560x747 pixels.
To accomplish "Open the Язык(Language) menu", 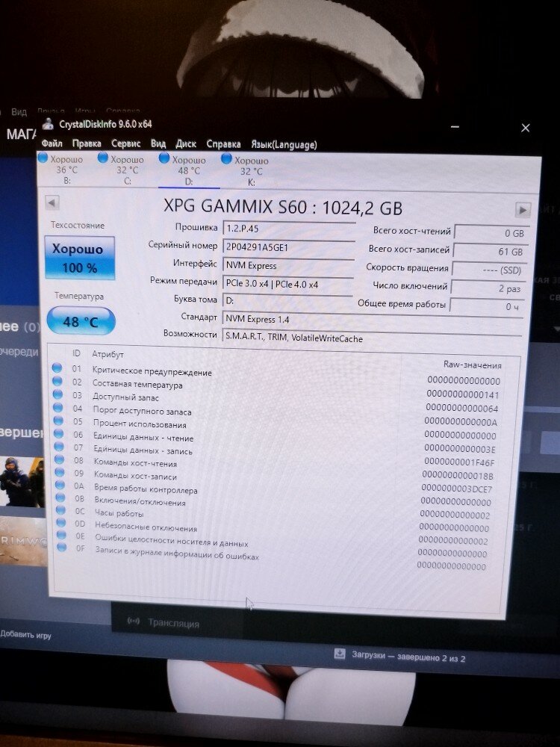I will pos(284,144).
